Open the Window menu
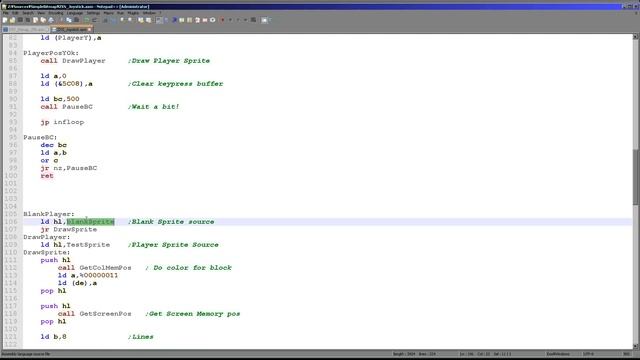 click(149, 13)
